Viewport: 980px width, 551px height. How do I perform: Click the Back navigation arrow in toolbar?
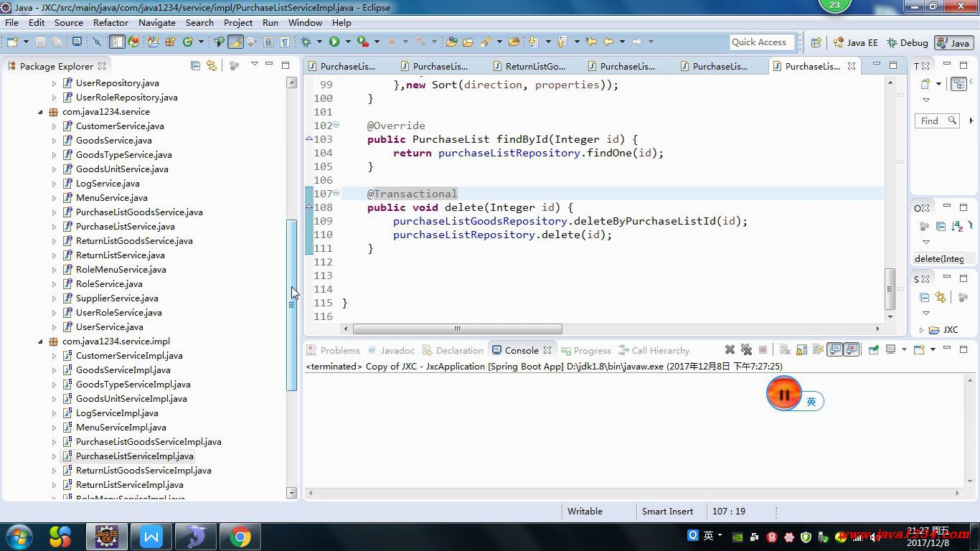[x=608, y=42]
